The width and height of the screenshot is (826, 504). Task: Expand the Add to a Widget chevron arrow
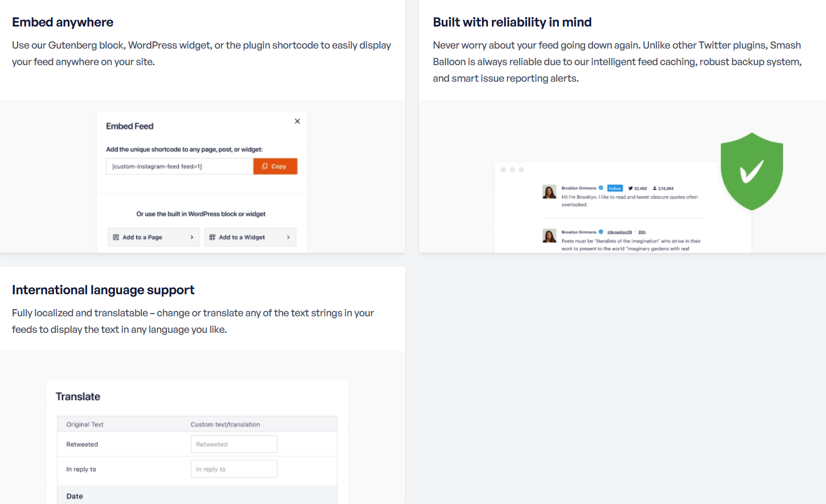[288, 237]
